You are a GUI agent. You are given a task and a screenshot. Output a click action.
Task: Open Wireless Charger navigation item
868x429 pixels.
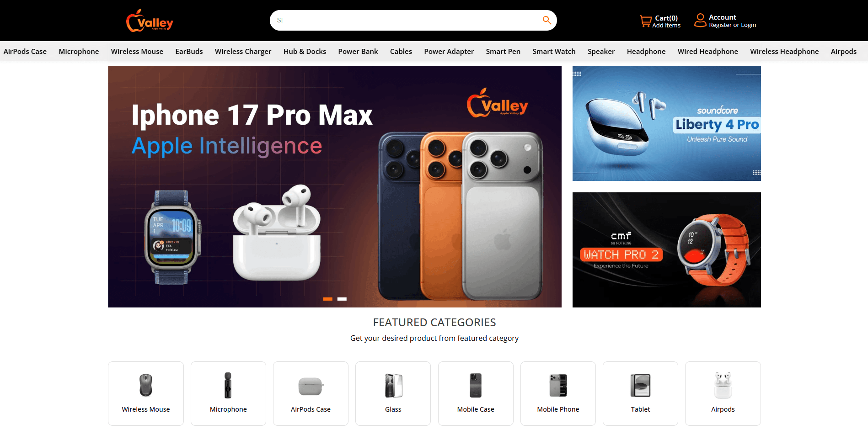click(243, 52)
